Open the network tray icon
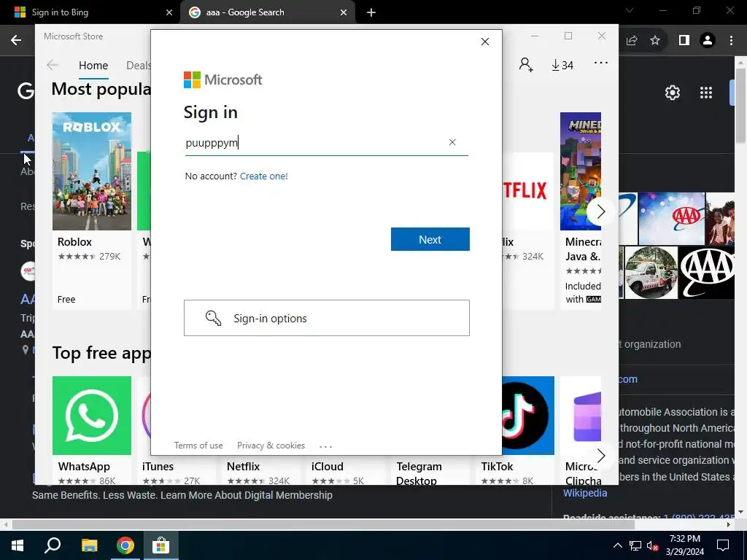 pyautogui.click(x=635, y=545)
